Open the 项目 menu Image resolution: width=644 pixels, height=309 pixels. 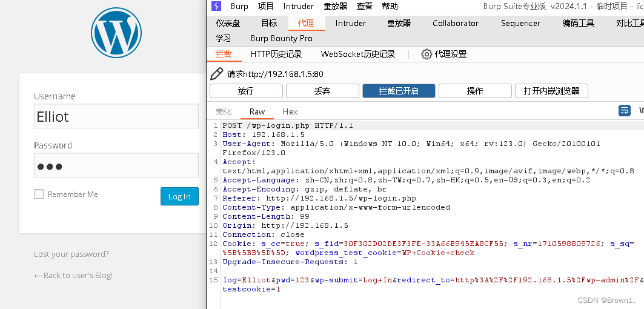pyautogui.click(x=265, y=6)
